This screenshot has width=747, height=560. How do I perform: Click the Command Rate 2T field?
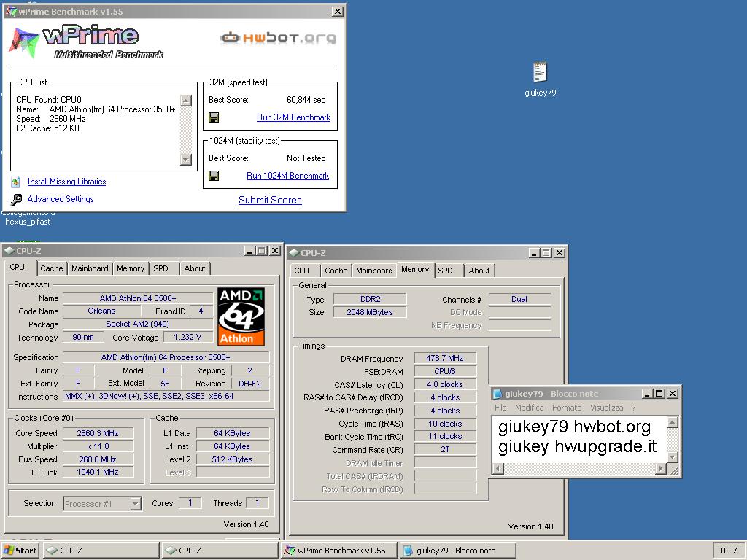445,449
